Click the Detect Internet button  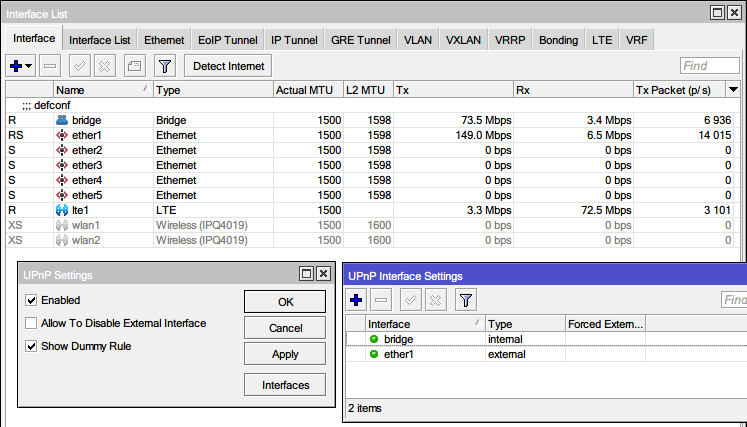coord(228,66)
